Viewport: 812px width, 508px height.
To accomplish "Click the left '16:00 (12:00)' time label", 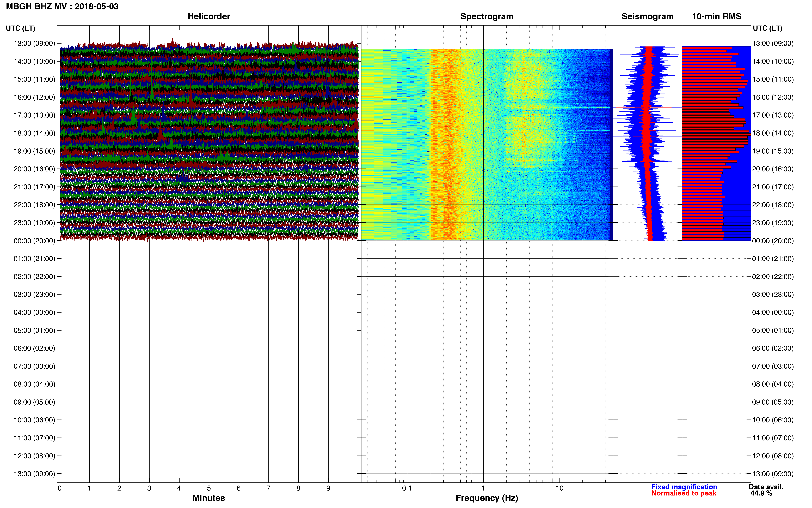I will point(34,97).
